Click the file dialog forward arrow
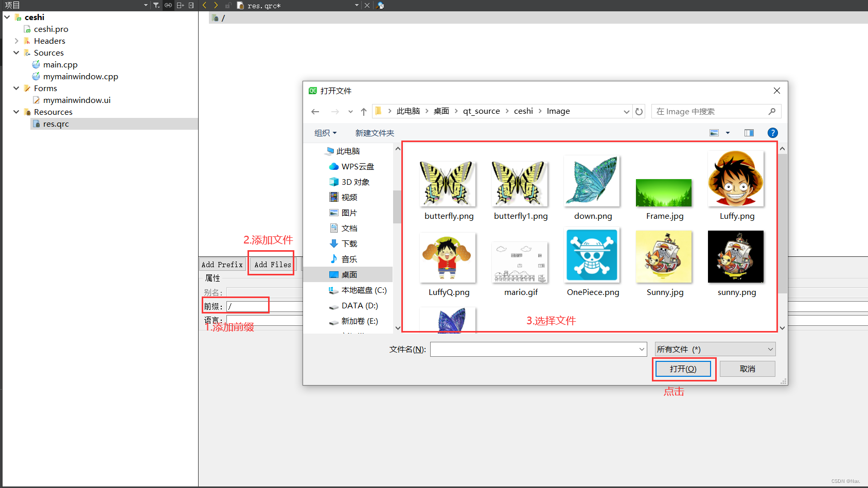This screenshot has width=868, height=488. [x=335, y=111]
